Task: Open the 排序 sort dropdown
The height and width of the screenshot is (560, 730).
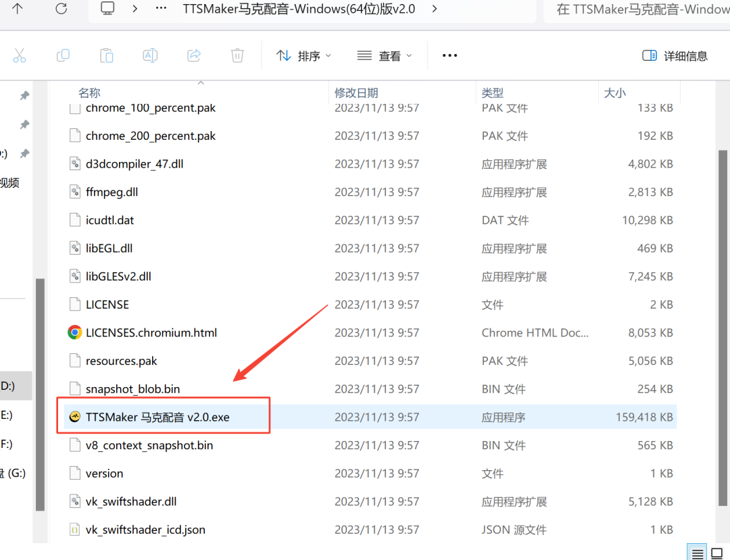Action: click(x=303, y=56)
